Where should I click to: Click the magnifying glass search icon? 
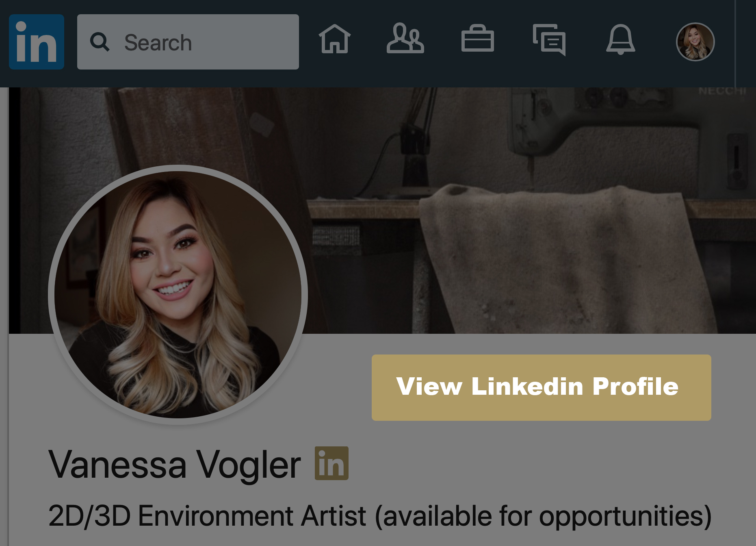(100, 42)
